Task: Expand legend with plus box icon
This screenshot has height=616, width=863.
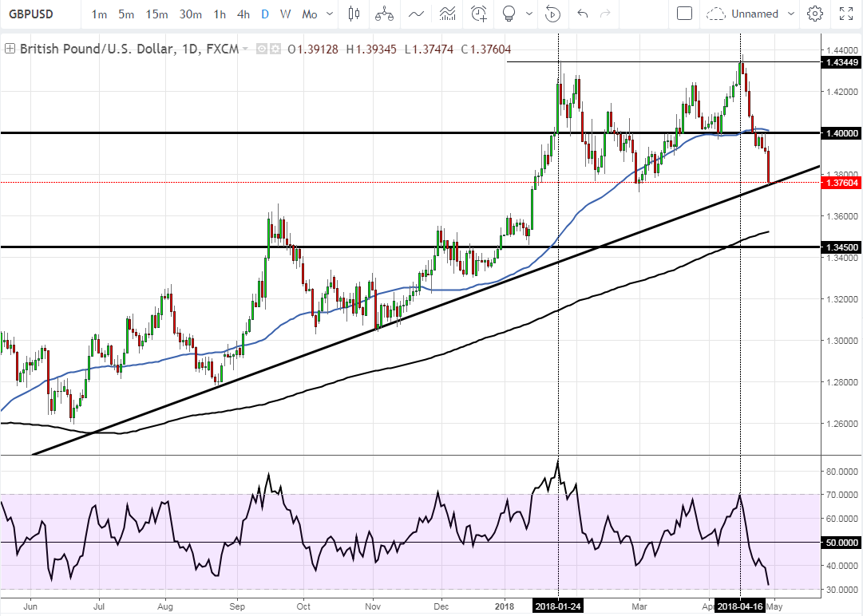Action: click(x=10, y=49)
